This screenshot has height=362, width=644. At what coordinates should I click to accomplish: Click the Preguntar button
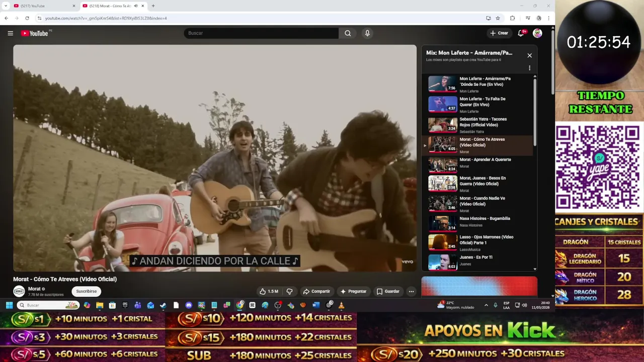[354, 291]
